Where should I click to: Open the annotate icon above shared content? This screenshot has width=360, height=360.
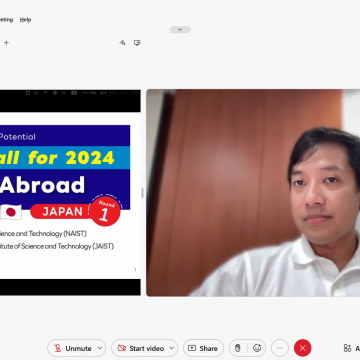(x=122, y=43)
